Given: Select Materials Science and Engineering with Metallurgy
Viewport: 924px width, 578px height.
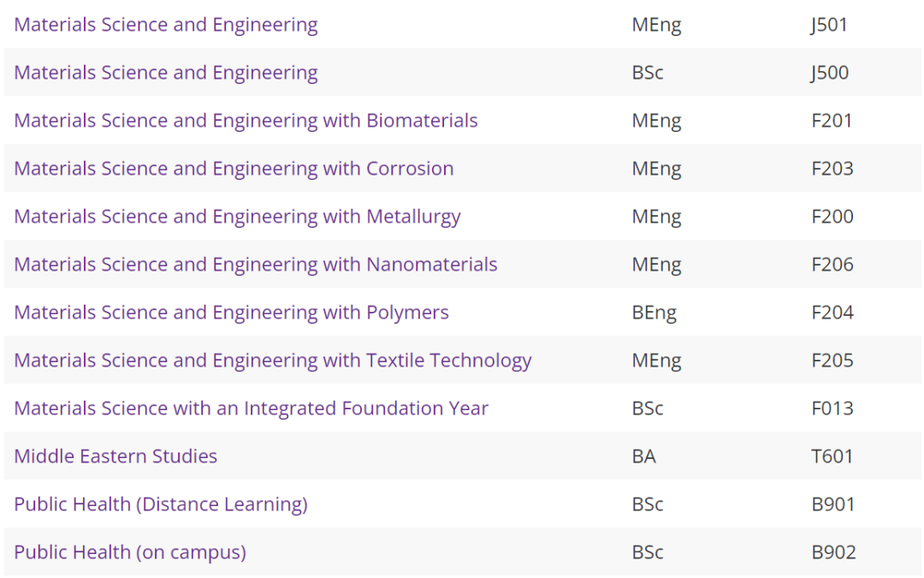Looking at the screenshot, I should click(x=238, y=217).
